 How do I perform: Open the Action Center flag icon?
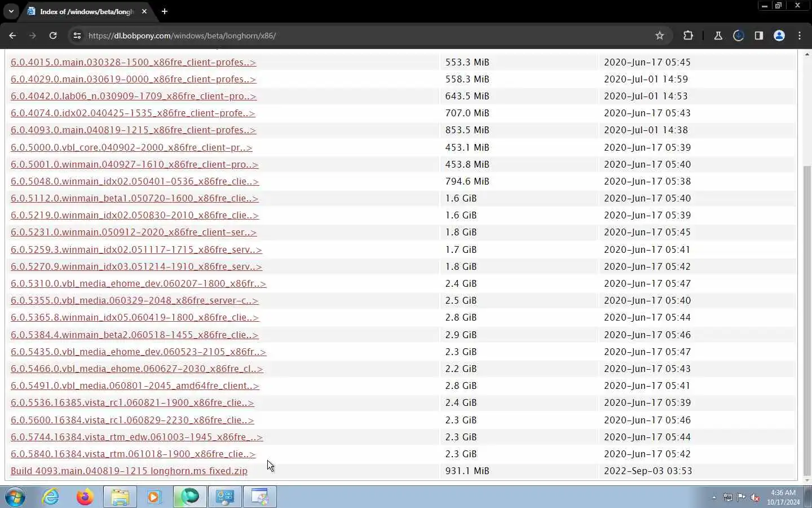(x=742, y=498)
